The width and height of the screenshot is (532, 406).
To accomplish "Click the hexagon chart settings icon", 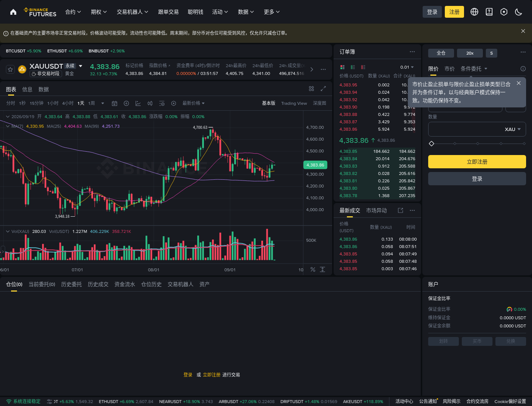I will pos(174,103).
